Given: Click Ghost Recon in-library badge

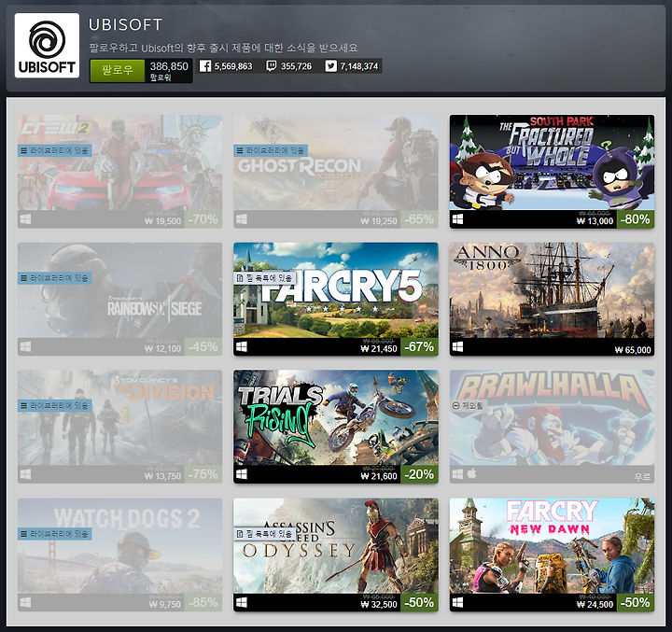Looking at the screenshot, I should [271, 150].
